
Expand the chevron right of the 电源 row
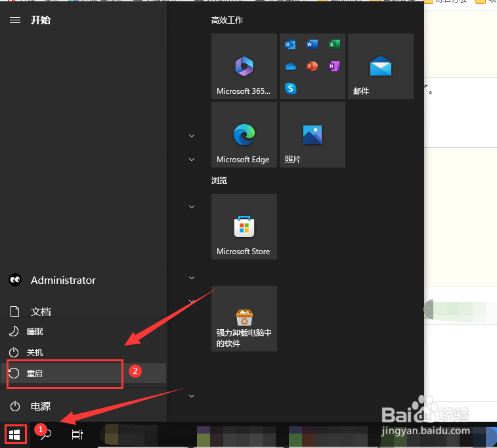(192, 396)
